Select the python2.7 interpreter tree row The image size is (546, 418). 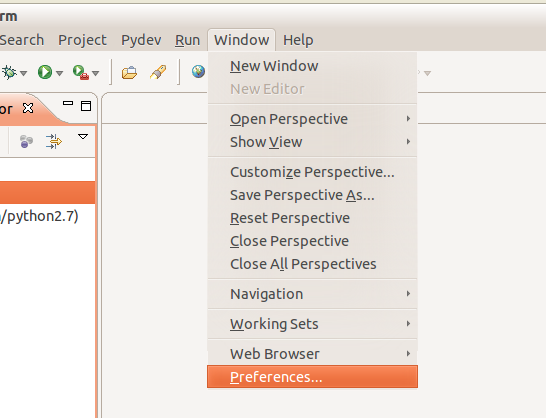click(x=47, y=216)
